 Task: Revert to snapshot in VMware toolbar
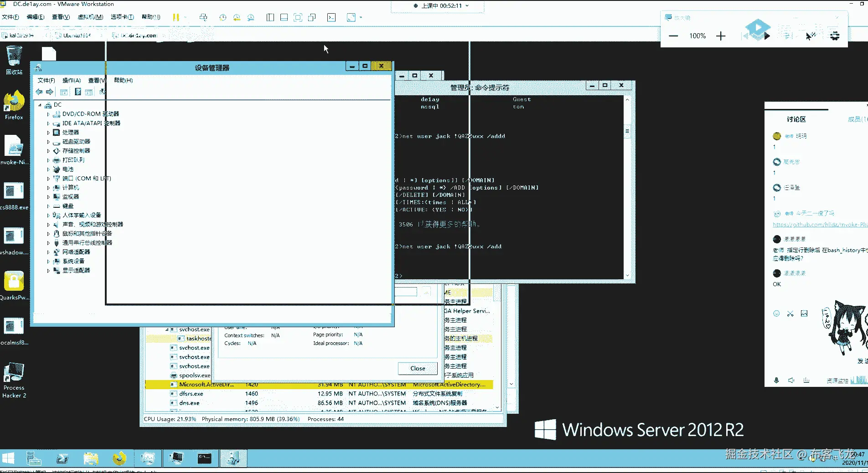pos(237,17)
